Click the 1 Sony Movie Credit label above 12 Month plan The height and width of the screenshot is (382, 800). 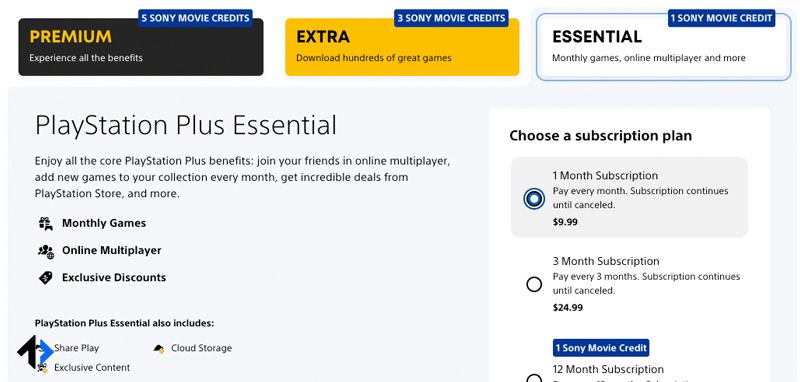click(601, 348)
